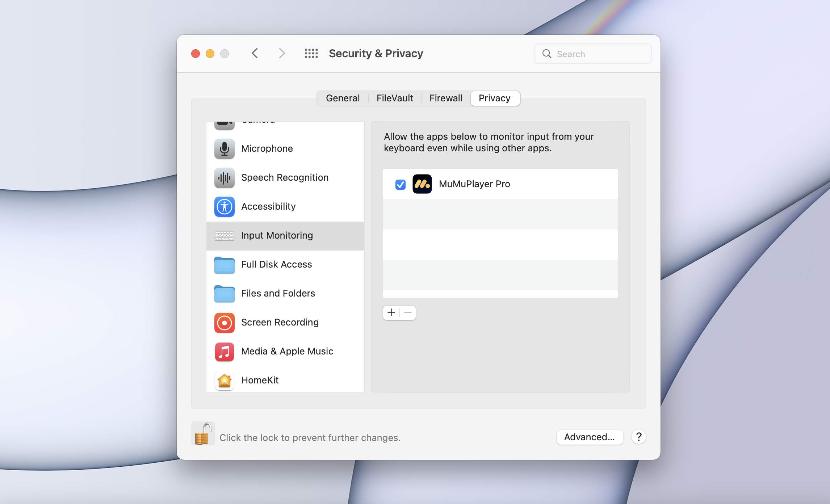
Task: Click the MuMuPlayer Pro app icon
Action: click(422, 184)
